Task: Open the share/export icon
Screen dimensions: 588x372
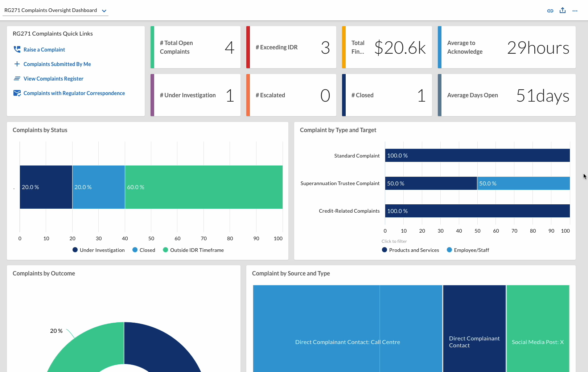Action: point(563,10)
